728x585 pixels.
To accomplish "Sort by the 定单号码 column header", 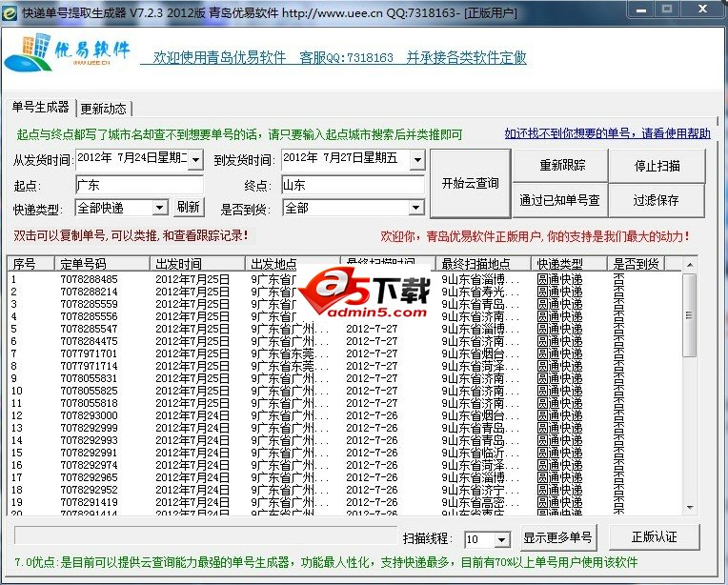I will pyautogui.click(x=102, y=264).
